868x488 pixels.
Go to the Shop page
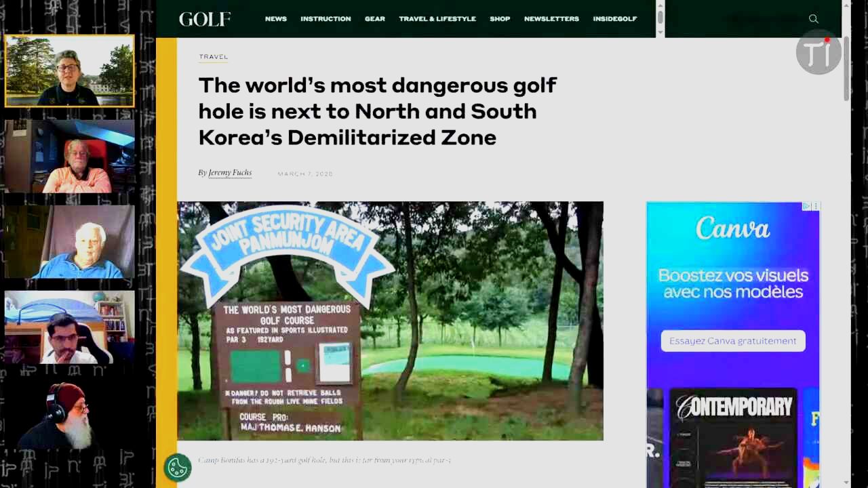point(499,19)
